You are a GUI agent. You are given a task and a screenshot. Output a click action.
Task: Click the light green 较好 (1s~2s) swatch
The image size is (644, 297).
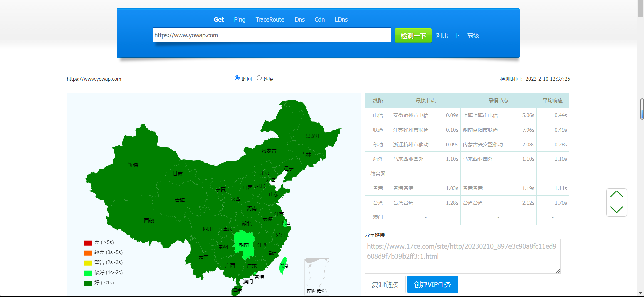click(x=88, y=273)
